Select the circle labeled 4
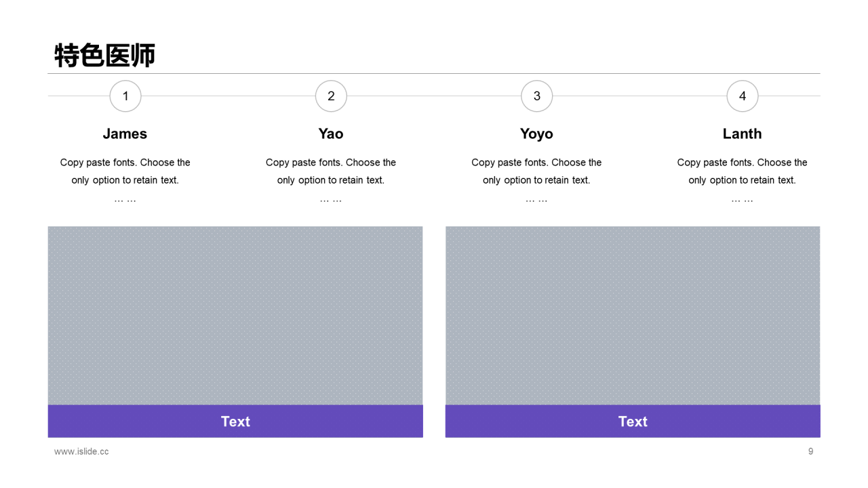 click(743, 96)
